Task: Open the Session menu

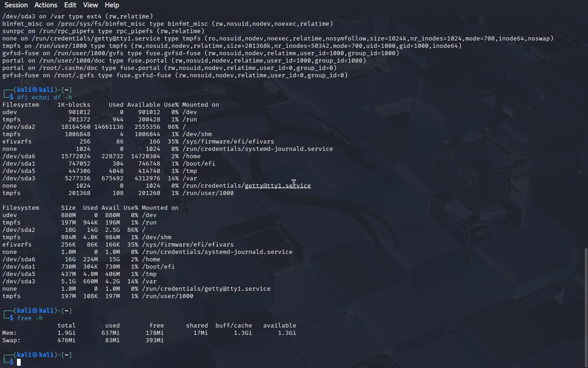Action: tap(16, 5)
